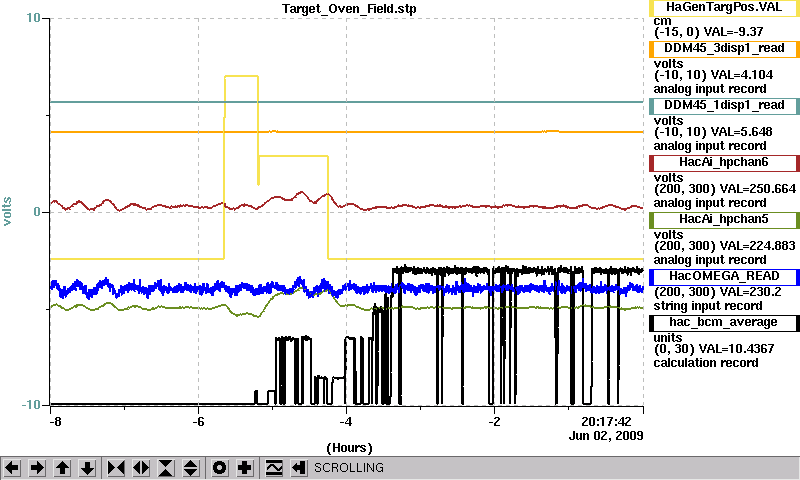The image size is (800, 480).
Task: Click the waveform graph toolbar icon
Action: click(x=274, y=468)
